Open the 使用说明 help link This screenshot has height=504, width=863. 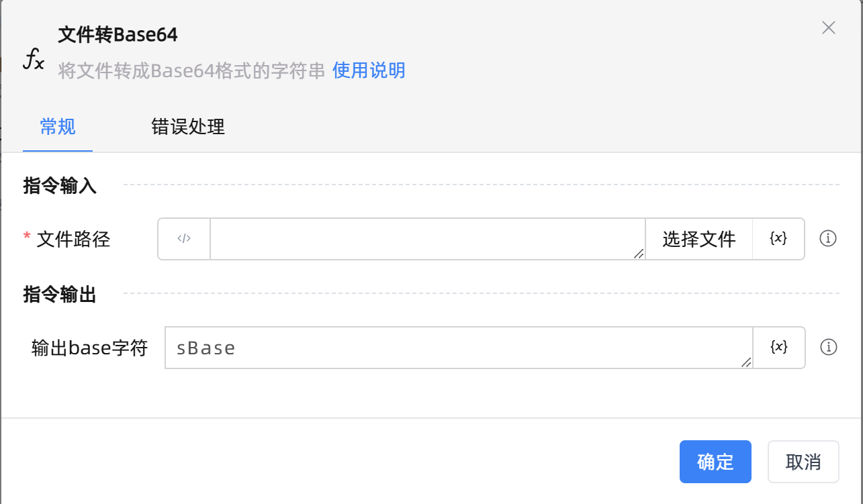pos(369,70)
